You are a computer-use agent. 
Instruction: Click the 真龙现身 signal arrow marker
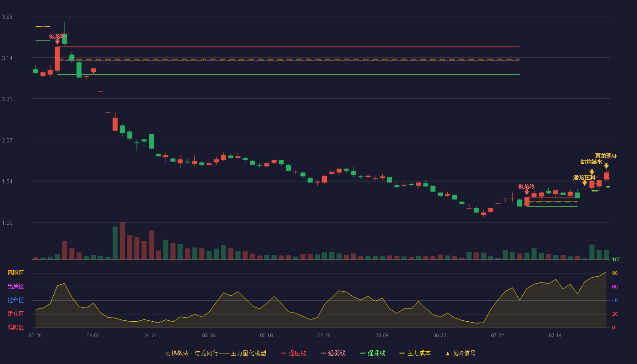pos(606,166)
